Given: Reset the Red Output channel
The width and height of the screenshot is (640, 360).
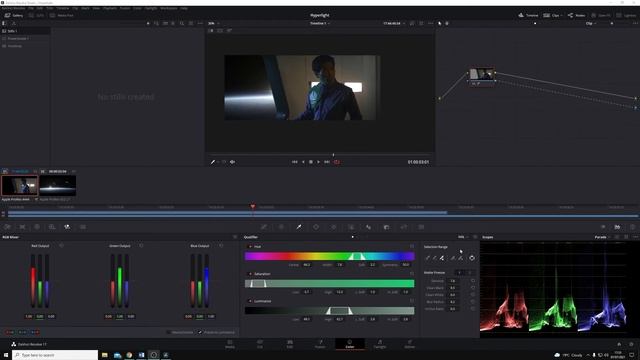Looking at the screenshot, I should pos(62,246).
